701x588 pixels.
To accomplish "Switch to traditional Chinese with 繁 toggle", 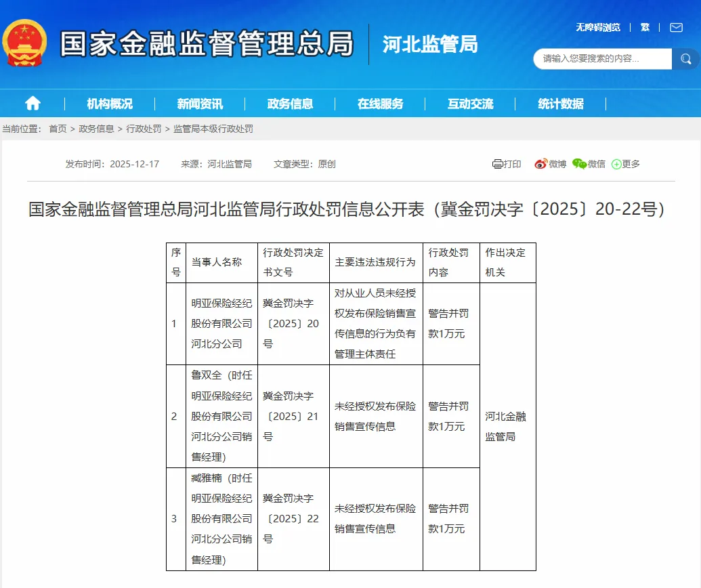I will [645, 28].
